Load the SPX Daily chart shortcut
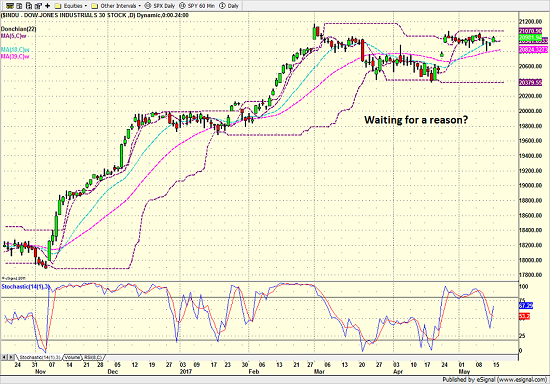 160,6
